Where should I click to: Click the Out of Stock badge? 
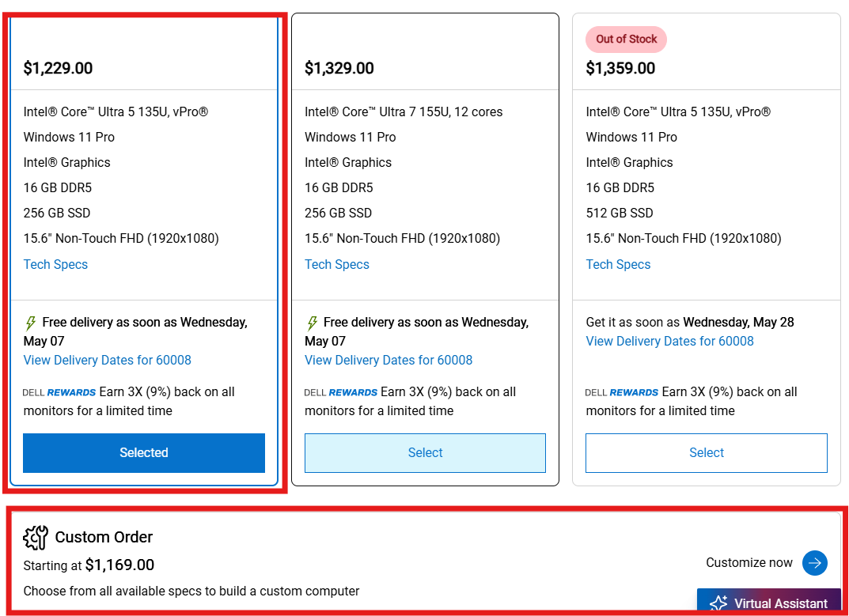(x=626, y=40)
